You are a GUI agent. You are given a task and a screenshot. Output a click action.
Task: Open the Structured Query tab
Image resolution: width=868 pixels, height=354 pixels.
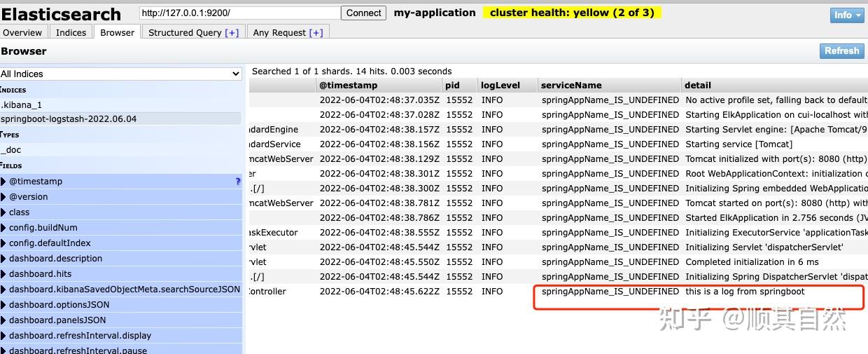[194, 32]
